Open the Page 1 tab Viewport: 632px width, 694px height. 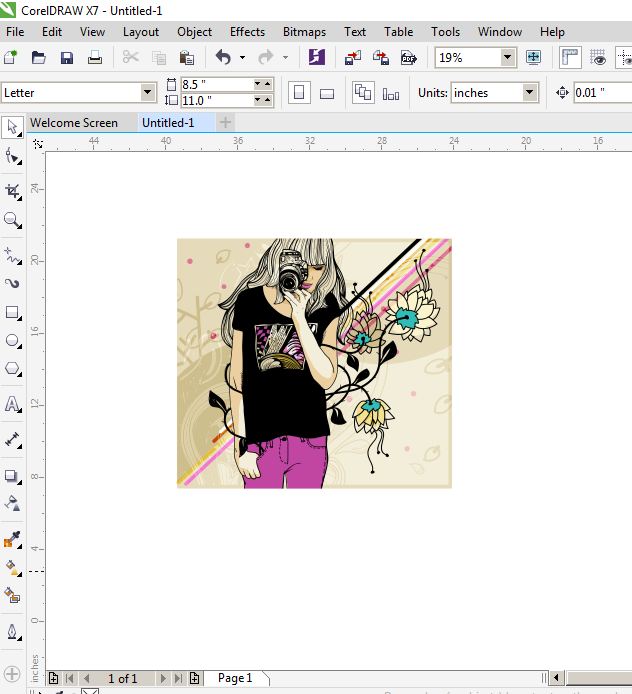click(235, 678)
